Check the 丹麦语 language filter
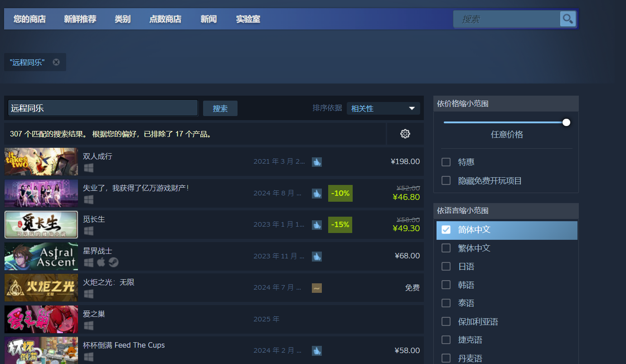 click(x=446, y=358)
